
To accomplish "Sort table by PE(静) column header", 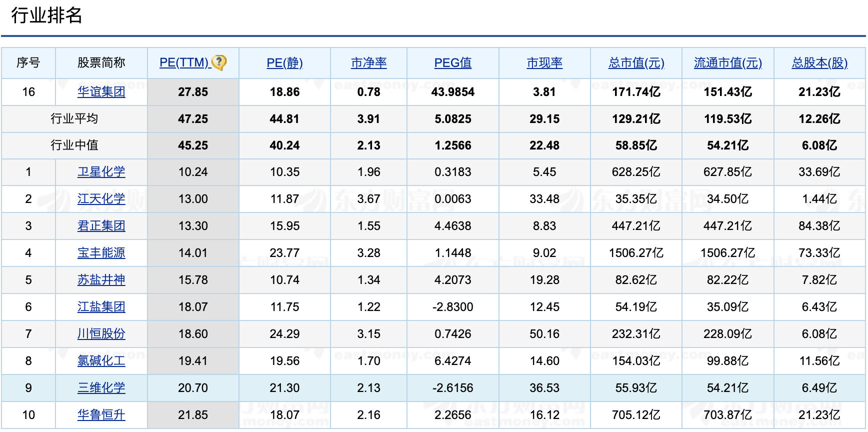I will (x=284, y=63).
